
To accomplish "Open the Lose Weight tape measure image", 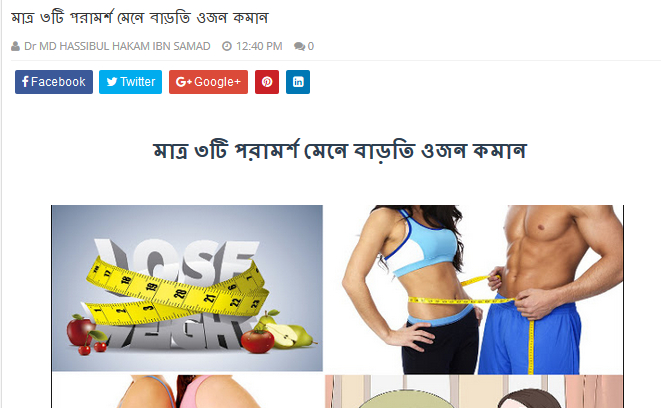I will pyautogui.click(x=187, y=288).
